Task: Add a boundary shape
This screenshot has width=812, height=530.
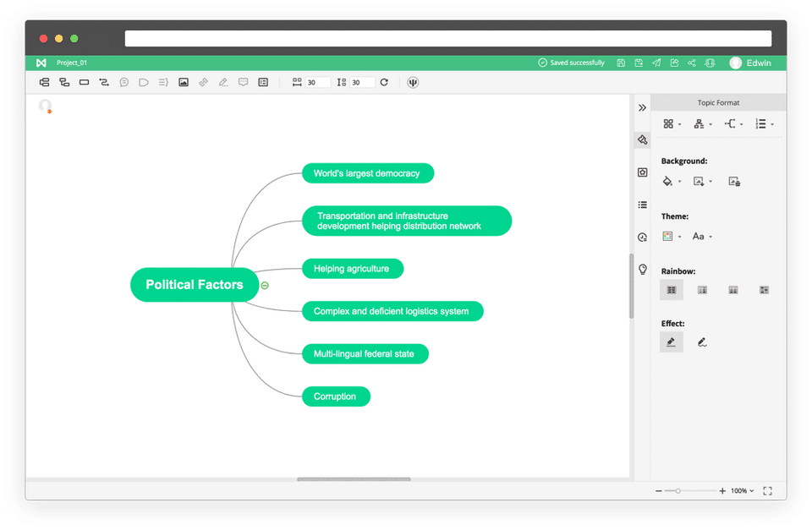Action: click(144, 82)
